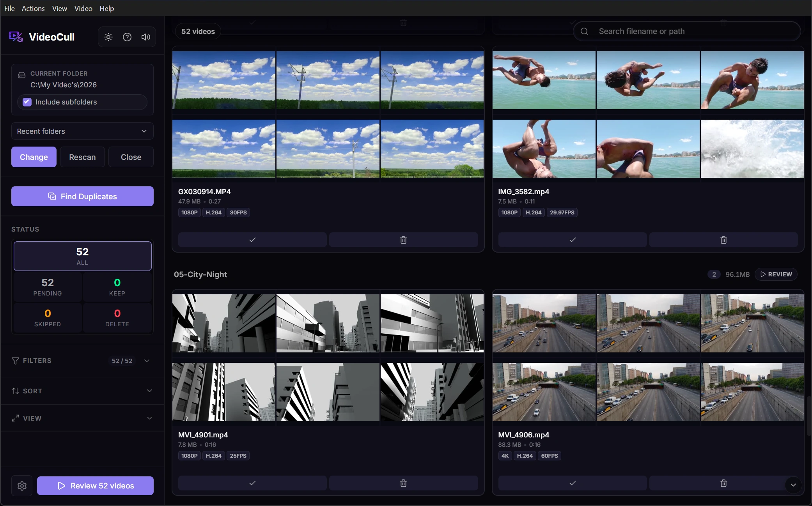Filter by DELETE status
812x506 pixels.
pos(117,318)
